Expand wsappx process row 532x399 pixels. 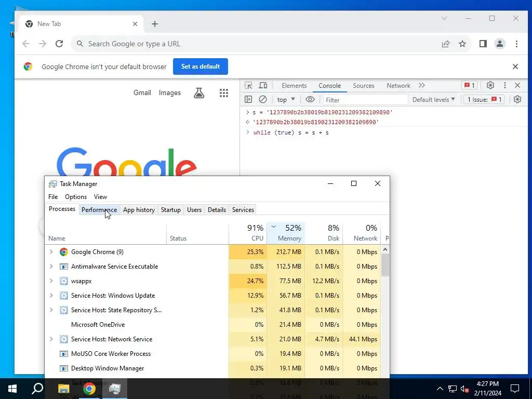pyautogui.click(x=51, y=281)
